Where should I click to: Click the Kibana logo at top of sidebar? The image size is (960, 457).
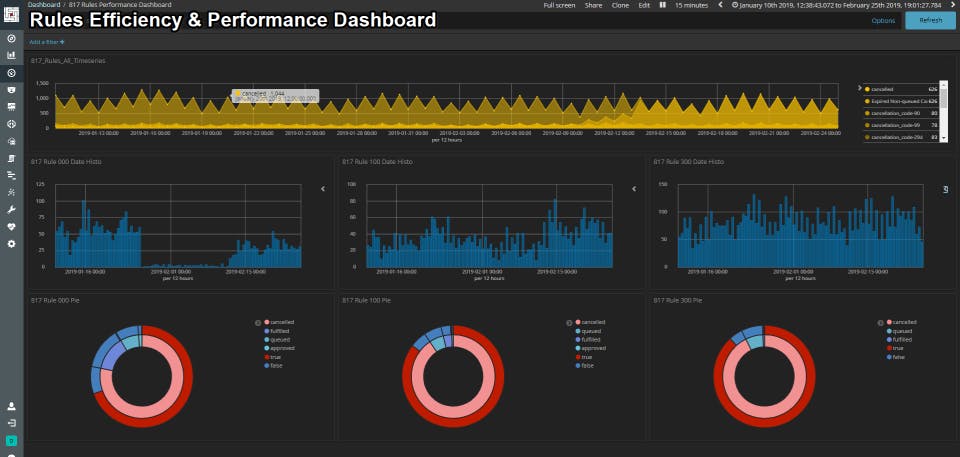(11, 12)
